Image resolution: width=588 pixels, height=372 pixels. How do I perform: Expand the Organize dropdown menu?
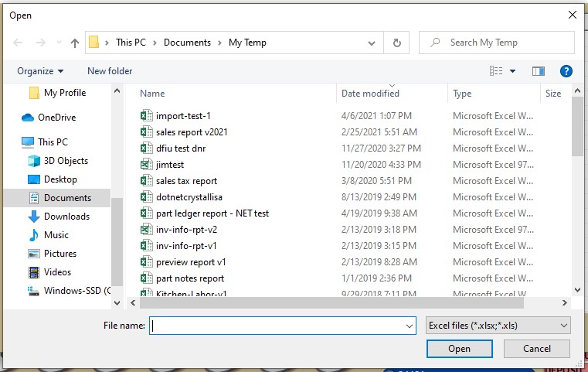[41, 71]
